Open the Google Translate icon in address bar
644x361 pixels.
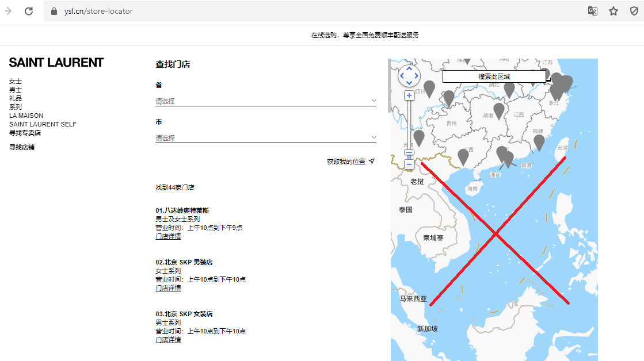592,11
